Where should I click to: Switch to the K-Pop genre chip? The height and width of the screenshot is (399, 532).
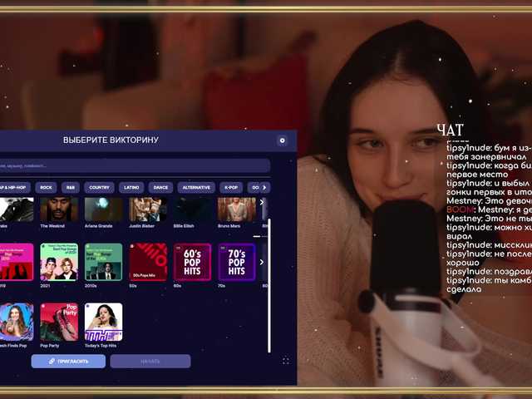point(231,188)
